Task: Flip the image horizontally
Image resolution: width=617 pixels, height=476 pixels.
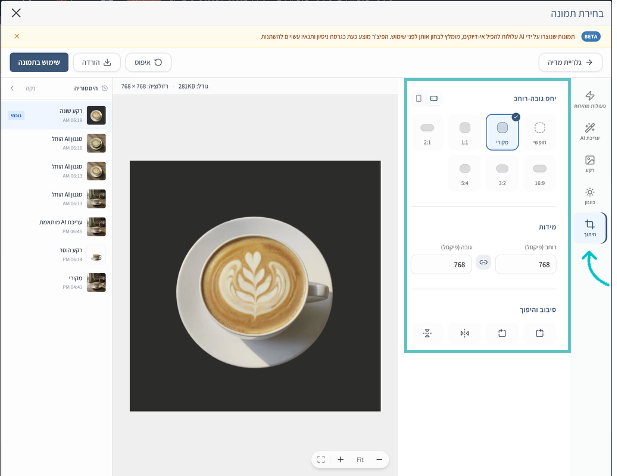Action: [x=465, y=333]
